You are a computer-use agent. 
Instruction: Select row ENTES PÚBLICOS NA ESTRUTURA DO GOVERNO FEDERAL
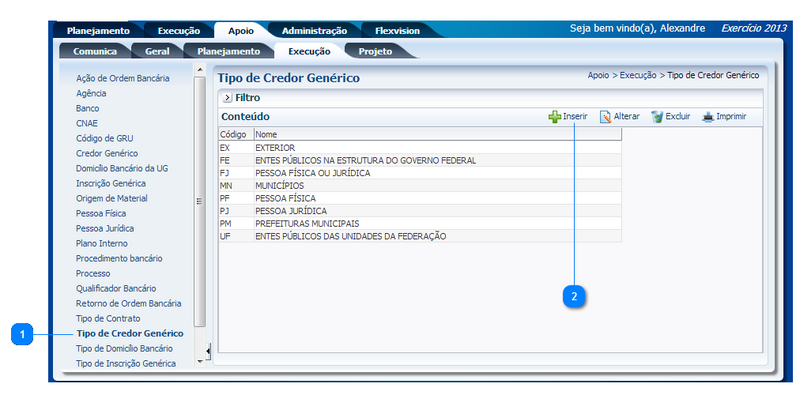tap(420, 160)
